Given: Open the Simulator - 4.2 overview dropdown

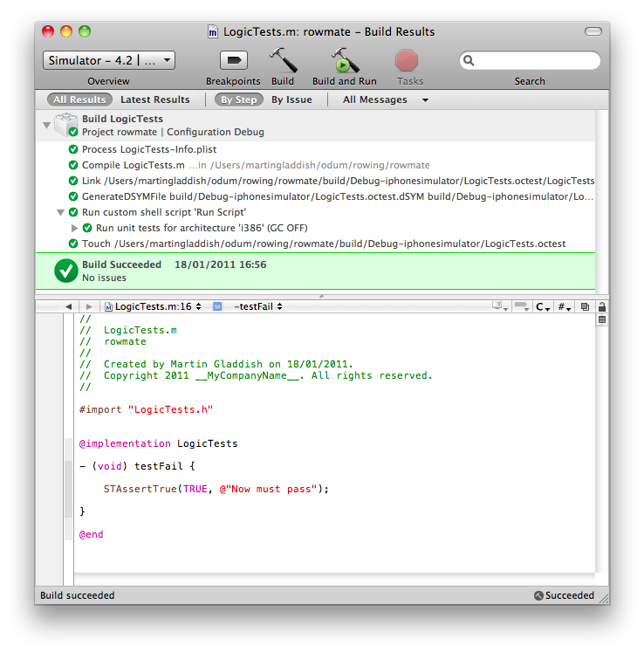Looking at the screenshot, I should 109,60.
